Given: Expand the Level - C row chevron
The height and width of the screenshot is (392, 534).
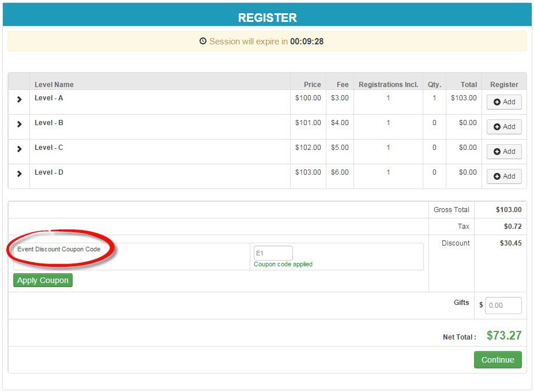Looking at the screenshot, I should coord(20,149).
